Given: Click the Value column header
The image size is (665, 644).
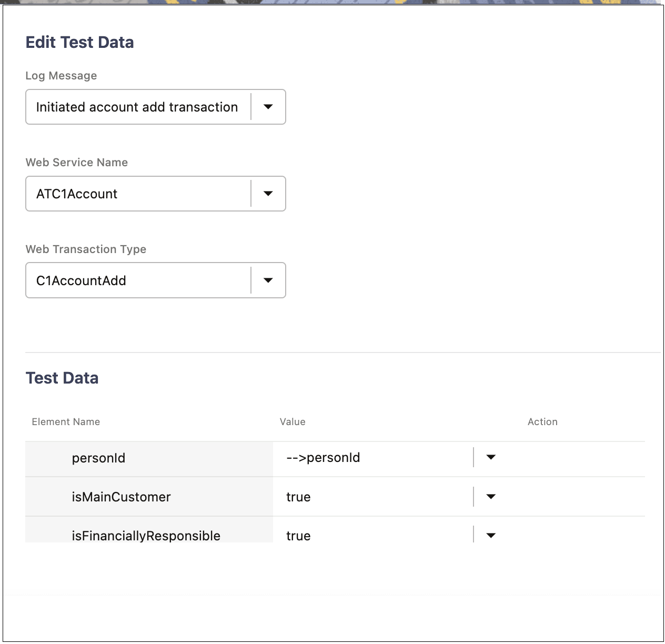Looking at the screenshot, I should tap(293, 421).
